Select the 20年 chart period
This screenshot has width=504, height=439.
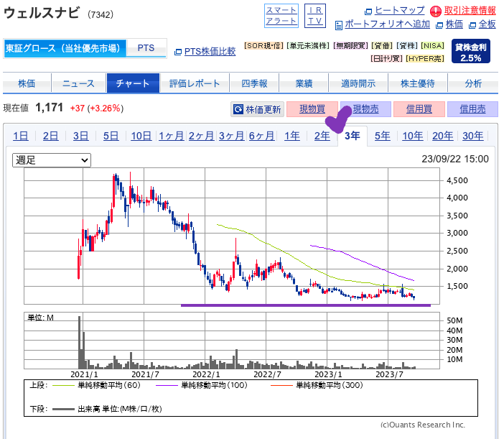pyautogui.click(x=442, y=136)
